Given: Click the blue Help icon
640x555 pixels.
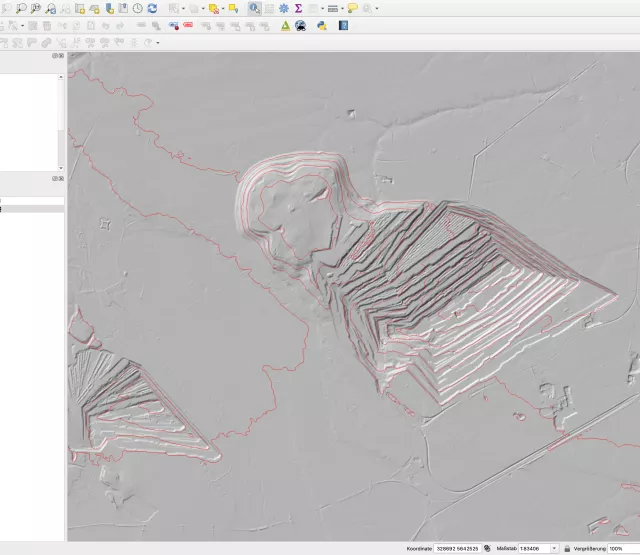Looking at the screenshot, I should pos(343,26).
